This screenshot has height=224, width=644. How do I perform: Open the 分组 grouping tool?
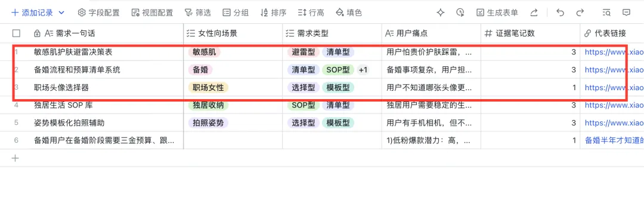coord(236,13)
